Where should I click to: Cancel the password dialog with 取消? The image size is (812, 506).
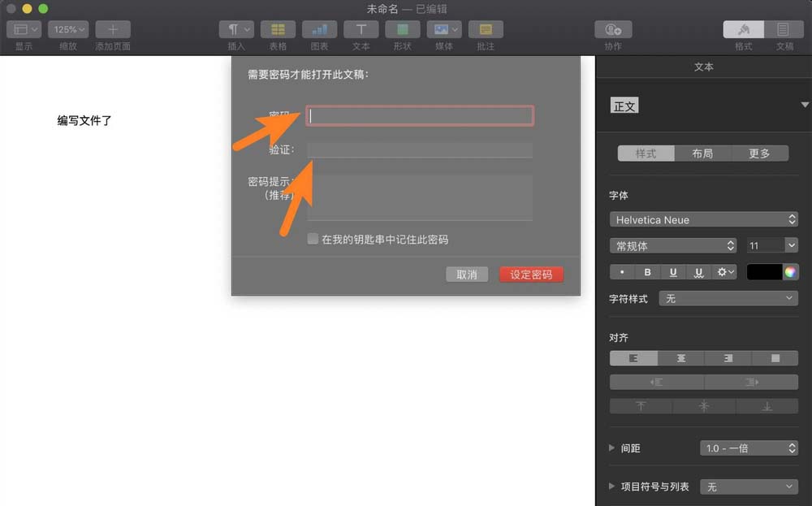point(467,274)
